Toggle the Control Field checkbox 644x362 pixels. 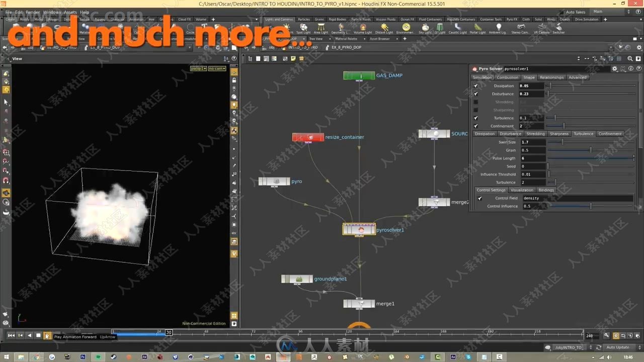coord(479,199)
